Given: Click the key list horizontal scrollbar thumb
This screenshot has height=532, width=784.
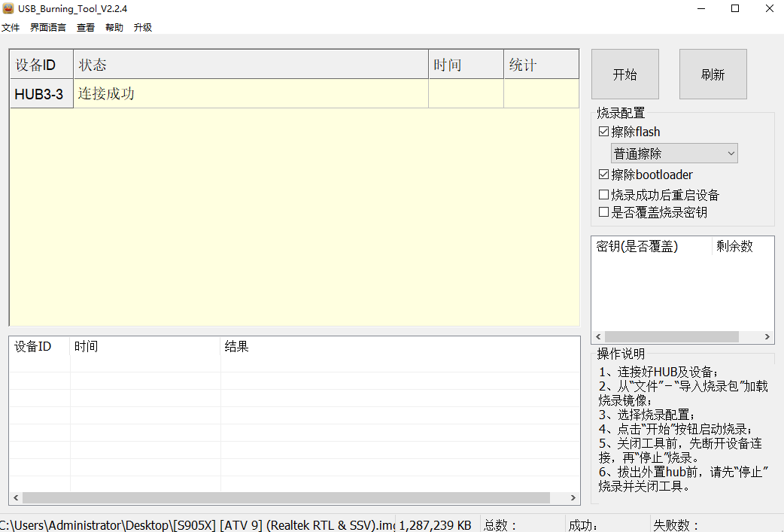Looking at the screenshot, I should pyautogui.click(x=671, y=336).
